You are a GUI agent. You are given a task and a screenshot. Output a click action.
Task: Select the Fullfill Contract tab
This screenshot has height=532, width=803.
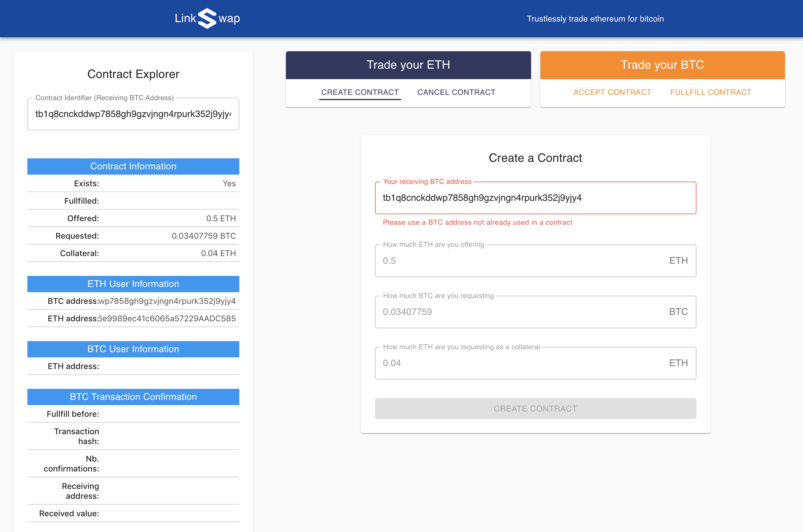710,92
